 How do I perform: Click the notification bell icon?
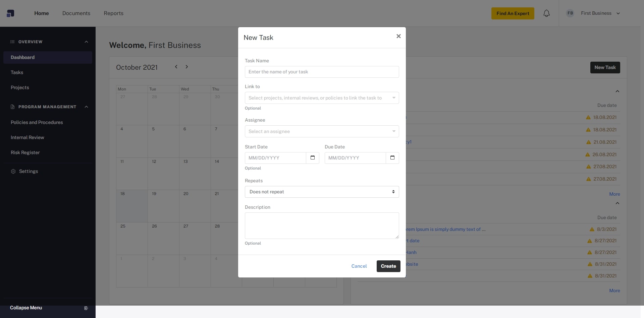tap(546, 13)
